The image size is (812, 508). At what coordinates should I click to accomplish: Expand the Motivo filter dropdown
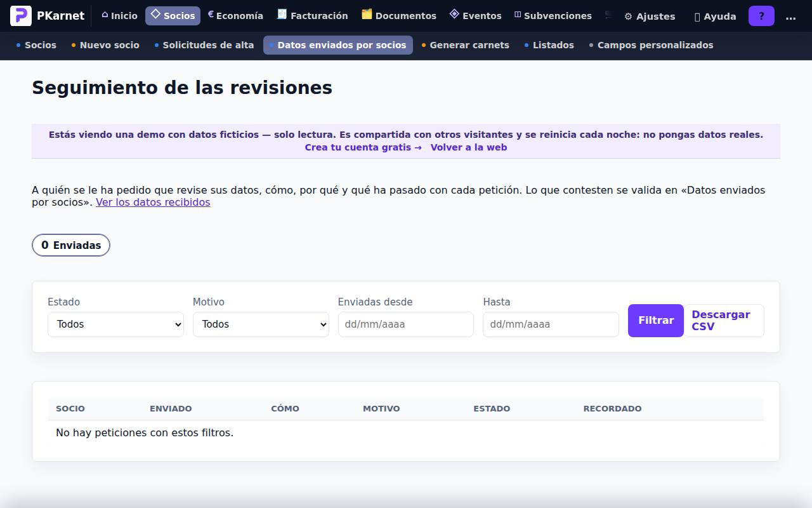click(261, 324)
